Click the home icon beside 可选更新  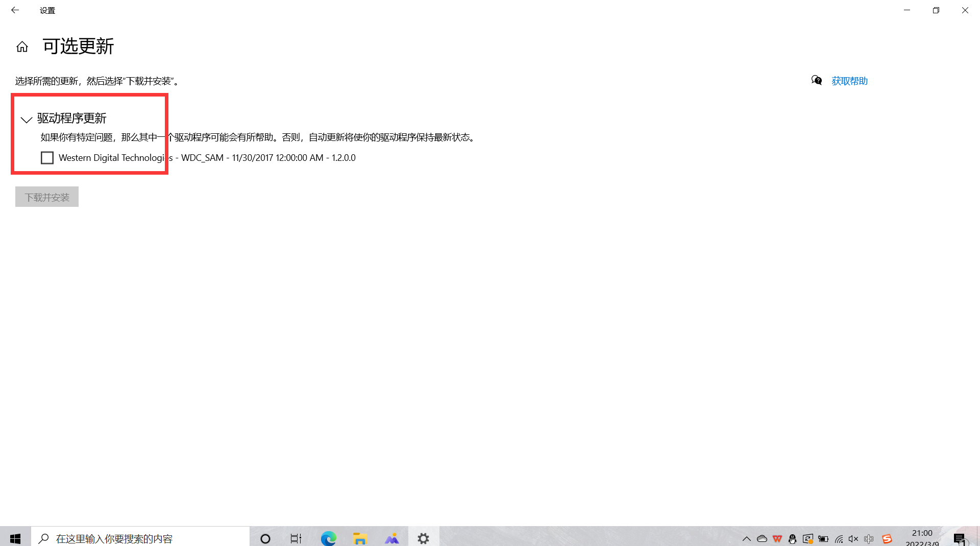click(22, 46)
